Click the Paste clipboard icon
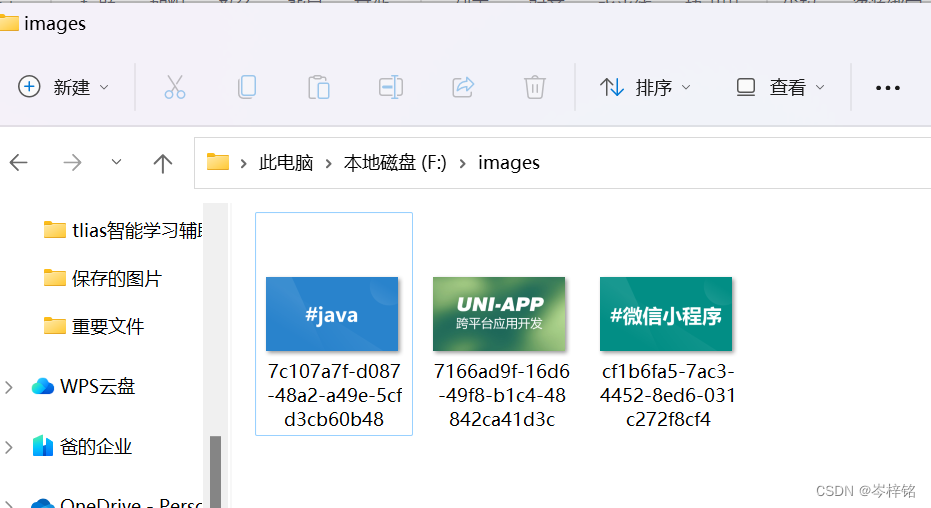931x508 pixels. click(319, 87)
